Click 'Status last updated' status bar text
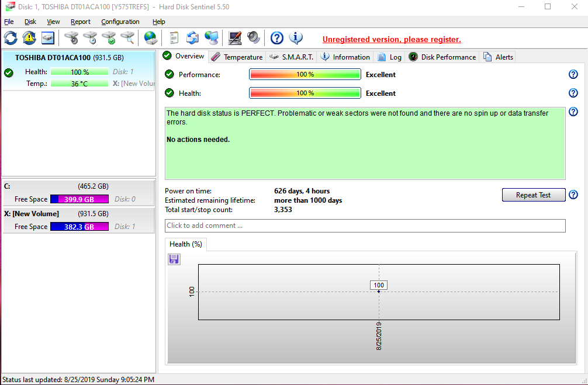Image resolution: width=588 pixels, height=385 pixels. click(78, 380)
